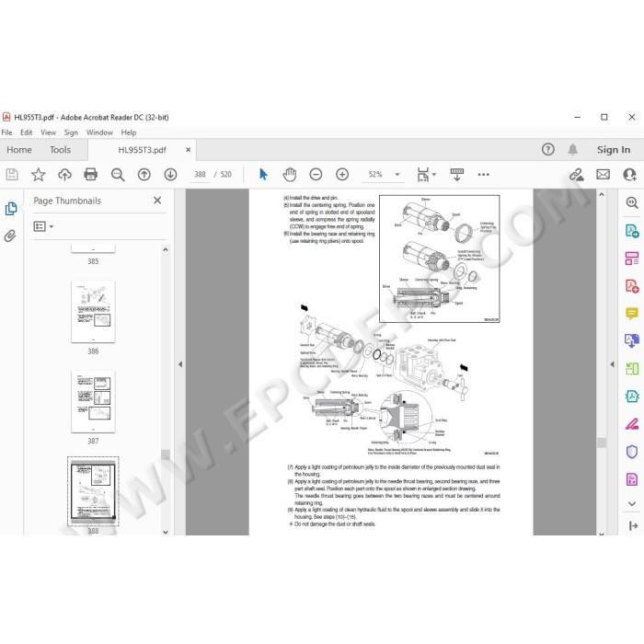The image size is (644, 644).
Task: Click the share link icon
Action: (x=576, y=175)
